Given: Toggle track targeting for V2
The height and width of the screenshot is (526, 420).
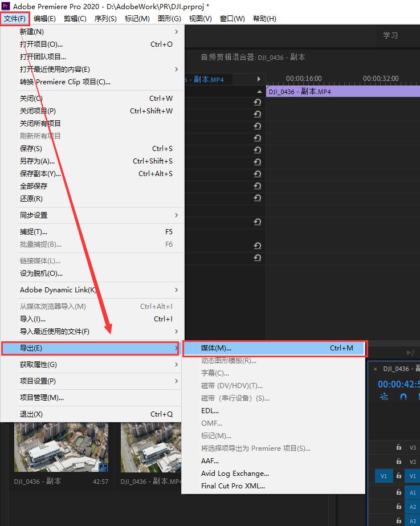Looking at the screenshot, I should tap(413, 462).
